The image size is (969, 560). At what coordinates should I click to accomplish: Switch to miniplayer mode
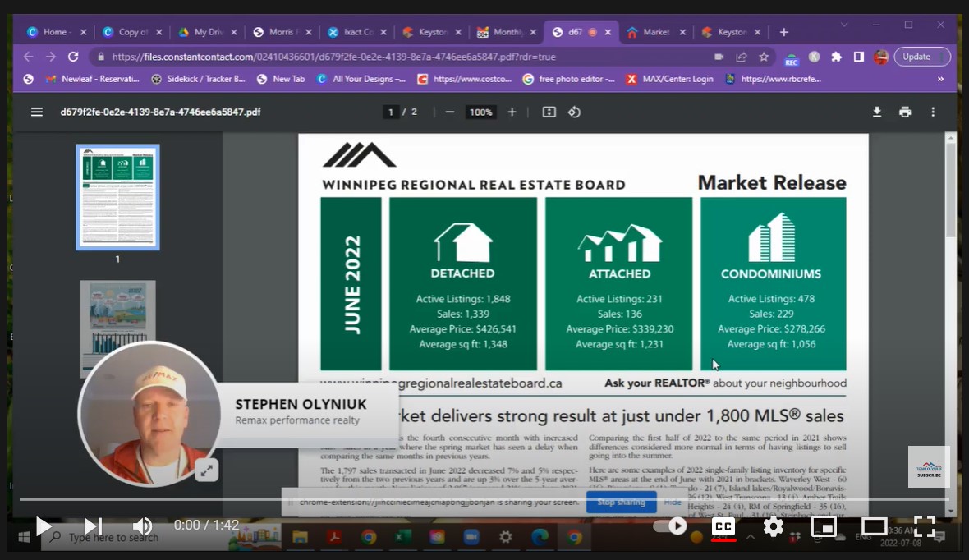(824, 526)
